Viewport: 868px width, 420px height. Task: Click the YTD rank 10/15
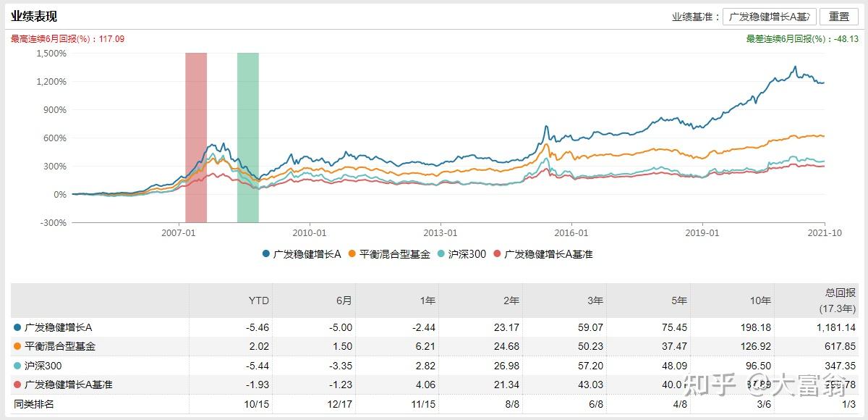pyautogui.click(x=258, y=403)
